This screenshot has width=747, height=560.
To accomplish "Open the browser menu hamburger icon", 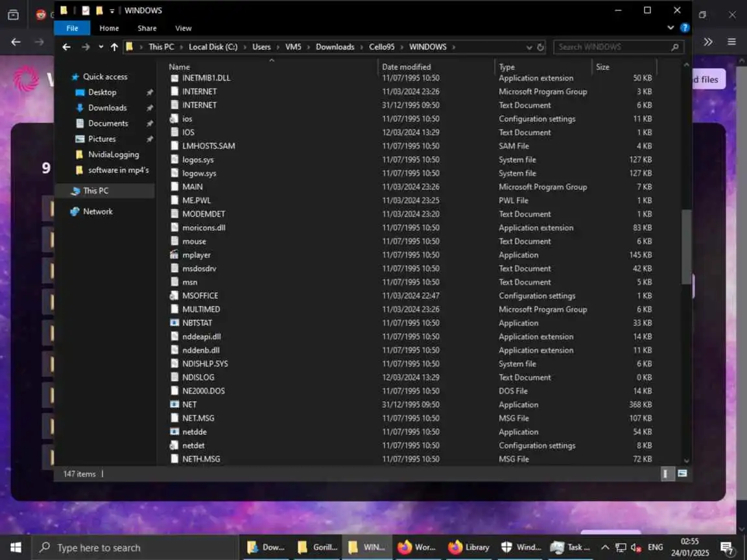I will pyautogui.click(x=731, y=42).
